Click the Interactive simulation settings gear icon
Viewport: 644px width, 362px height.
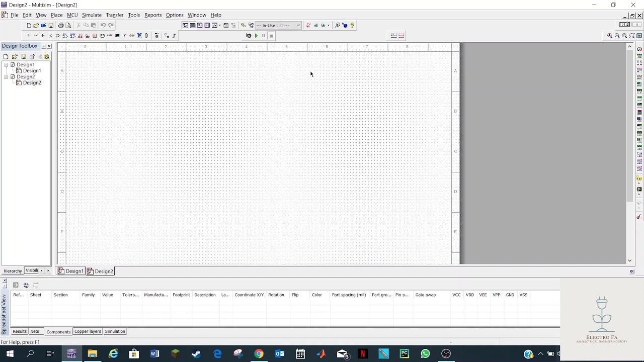(249, 36)
